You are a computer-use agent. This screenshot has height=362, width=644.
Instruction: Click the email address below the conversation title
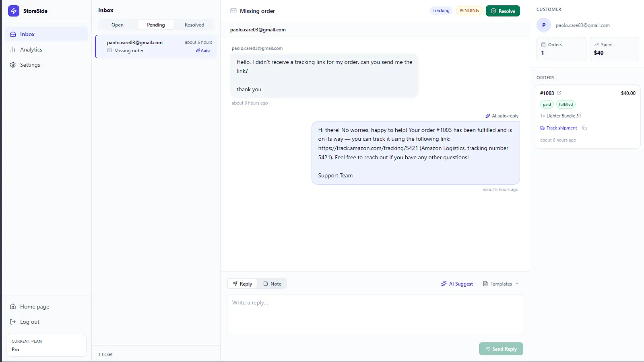258,30
